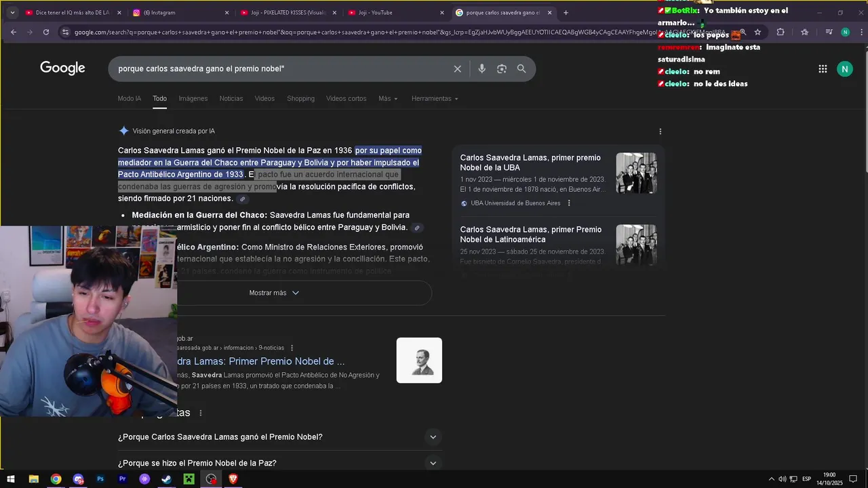The height and width of the screenshot is (488, 868).
Task: Close the Instagram tab
Action: pyautogui.click(x=227, y=12)
